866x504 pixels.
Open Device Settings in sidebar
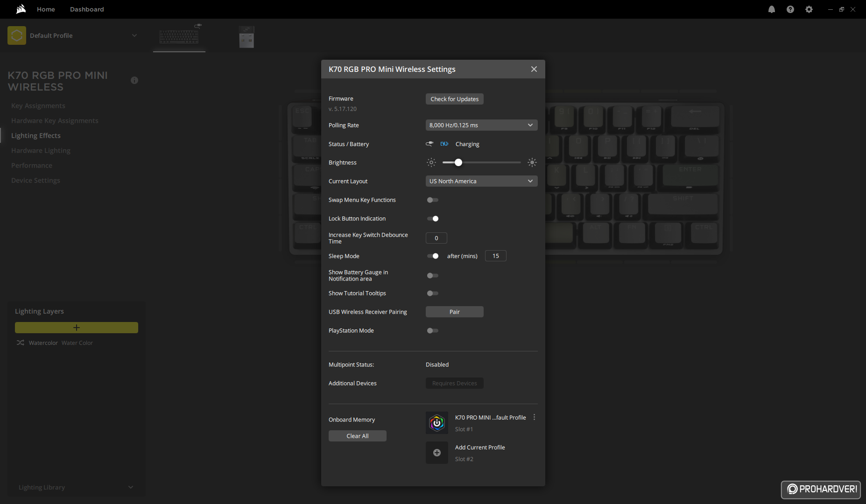coord(35,181)
